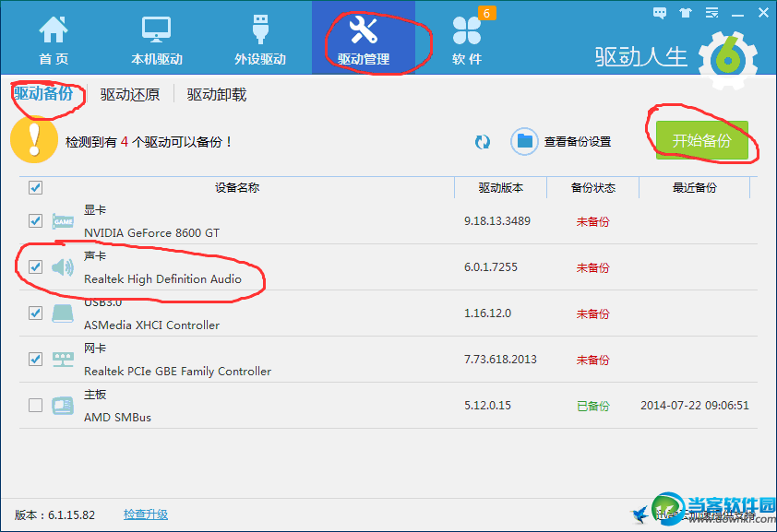Screen dimensions: 777x532
Task: Click 已备份 status of AMD SMBus
Action: [592, 406]
